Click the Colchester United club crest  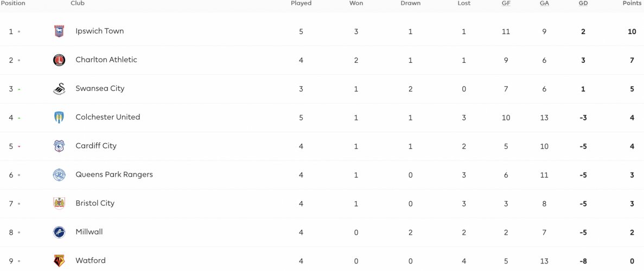(x=59, y=118)
